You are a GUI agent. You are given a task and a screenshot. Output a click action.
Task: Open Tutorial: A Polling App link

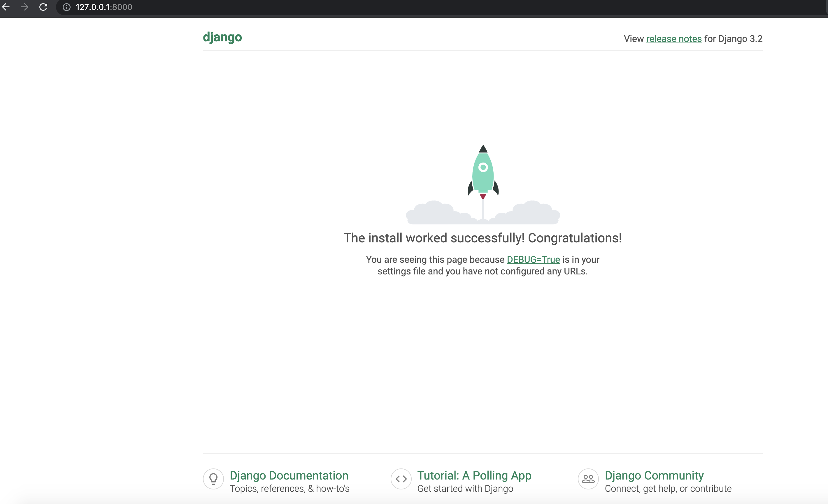(x=474, y=475)
